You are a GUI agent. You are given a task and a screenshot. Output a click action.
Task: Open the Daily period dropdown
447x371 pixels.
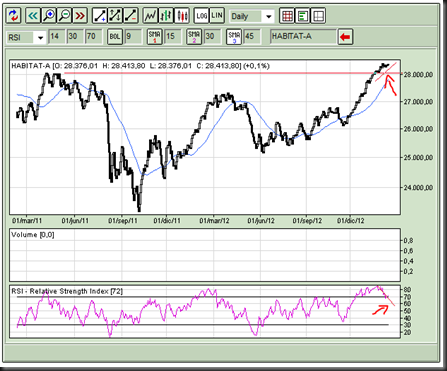(x=252, y=16)
